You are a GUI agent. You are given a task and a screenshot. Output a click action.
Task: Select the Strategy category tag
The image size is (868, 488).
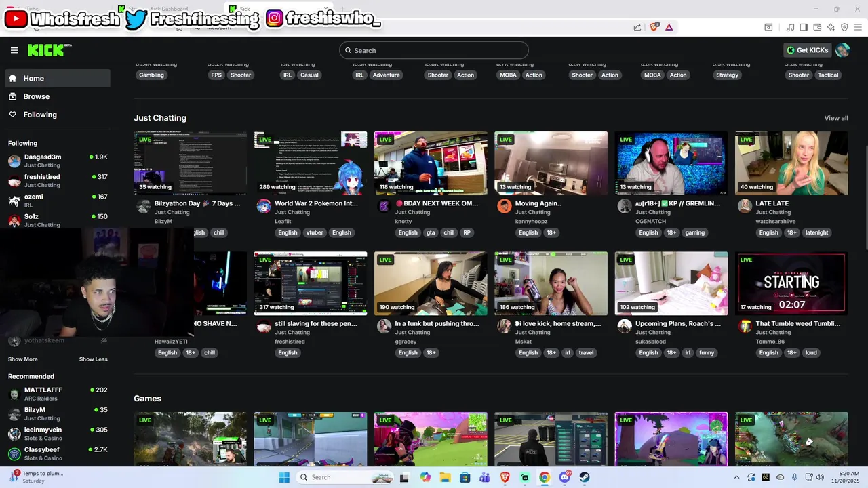pos(727,75)
